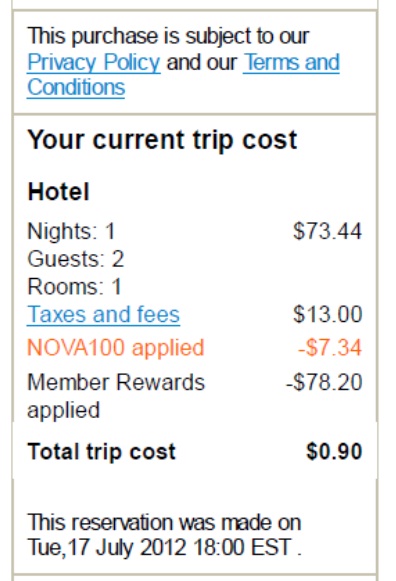396x581 pixels.
Task: Click the -$78.20 rewards deduction amount
Action: [324, 382]
